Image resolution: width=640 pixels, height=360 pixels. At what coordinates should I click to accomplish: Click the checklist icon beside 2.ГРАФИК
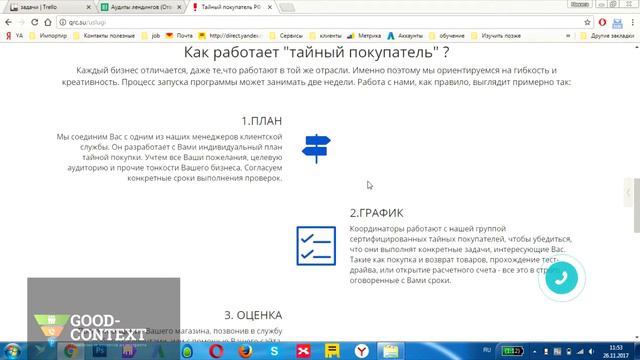(316, 246)
